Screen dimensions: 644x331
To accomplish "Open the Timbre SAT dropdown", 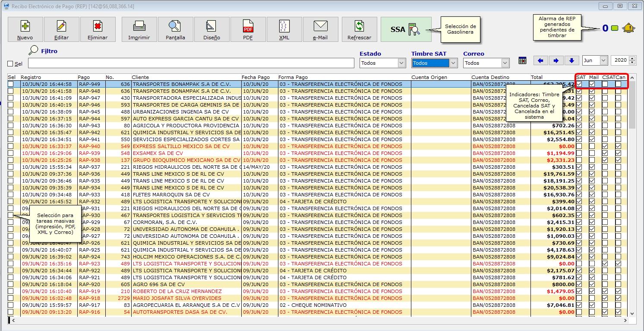I will 453,63.
